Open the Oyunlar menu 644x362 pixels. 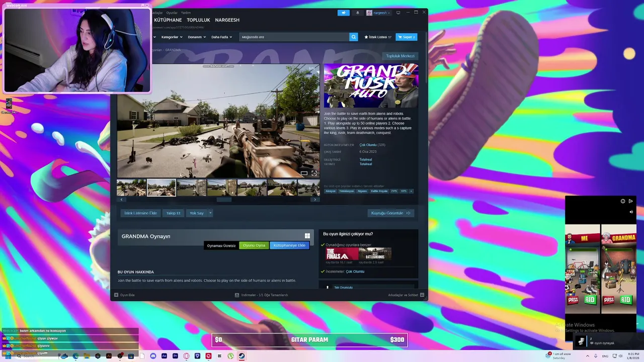[x=172, y=13]
